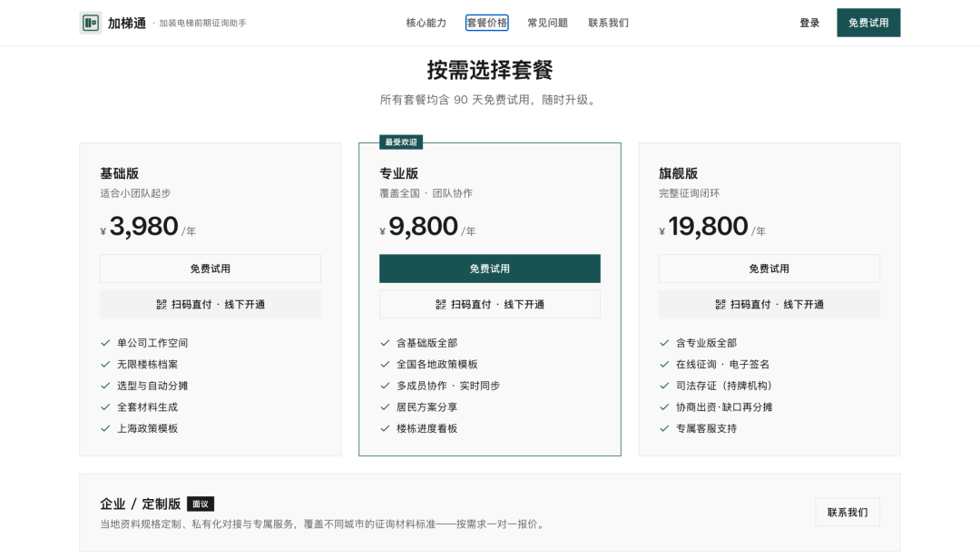The height and width of the screenshot is (558, 980).
Task: Start 免费试用 for 旗舰版 plan
Action: pos(769,269)
